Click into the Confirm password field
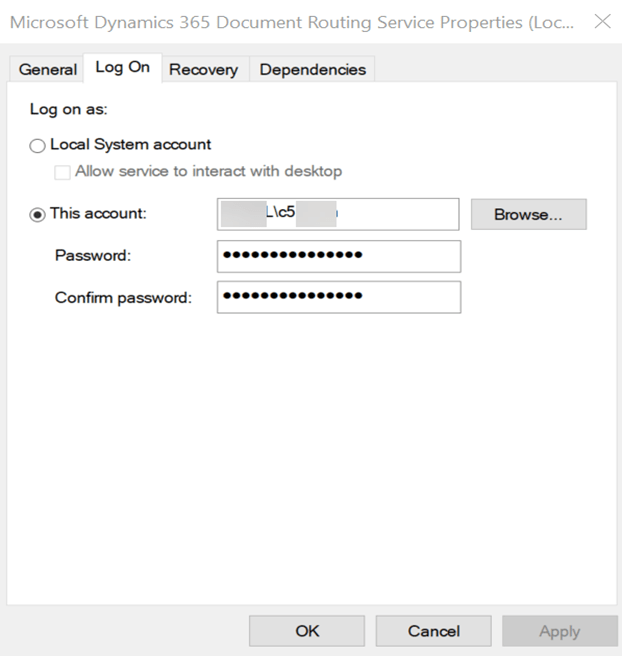The width and height of the screenshot is (622, 656). [338, 297]
